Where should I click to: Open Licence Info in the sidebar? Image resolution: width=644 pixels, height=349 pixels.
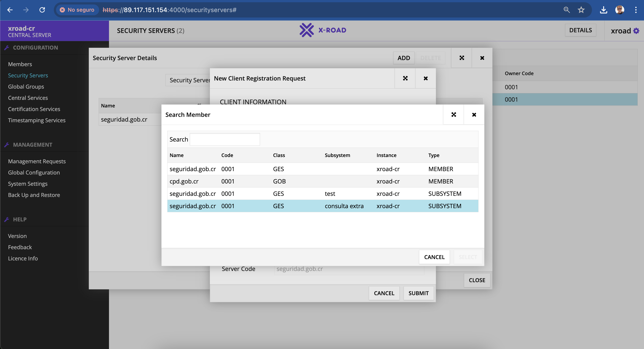tap(23, 259)
